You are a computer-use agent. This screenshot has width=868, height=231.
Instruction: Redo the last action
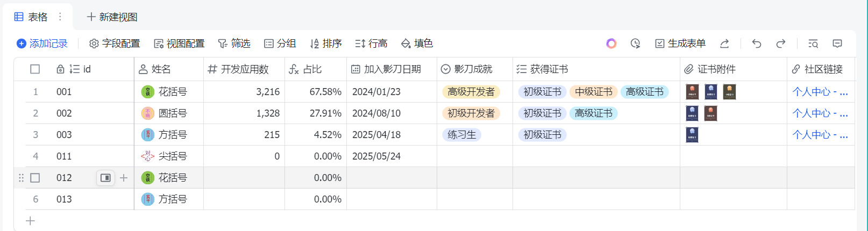pos(781,44)
